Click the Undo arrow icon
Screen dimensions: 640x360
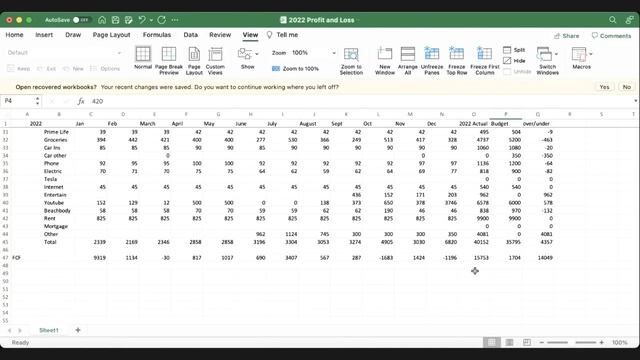142,20
